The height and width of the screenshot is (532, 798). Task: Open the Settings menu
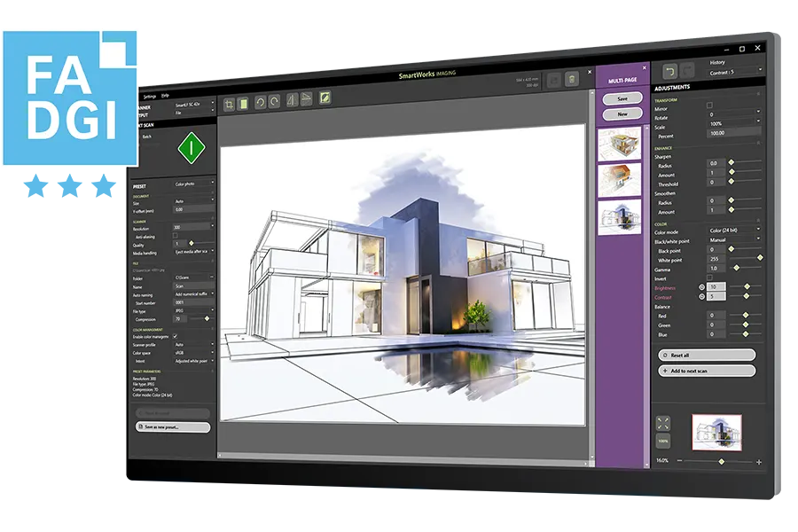point(150,97)
